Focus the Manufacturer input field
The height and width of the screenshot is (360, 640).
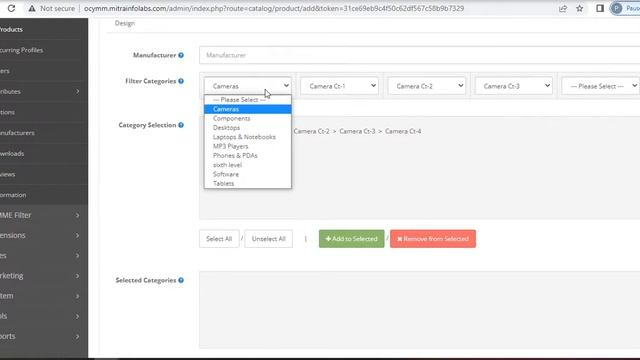tap(420, 55)
